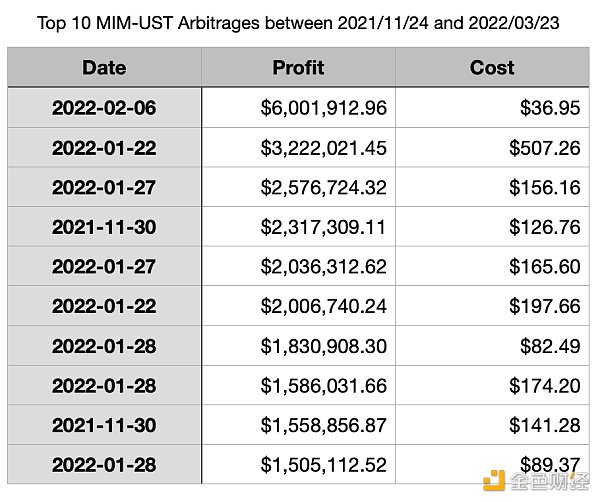600x502 pixels.
Task: Select the $1,505,112.52 profit cell
Action: coord(298,465)
